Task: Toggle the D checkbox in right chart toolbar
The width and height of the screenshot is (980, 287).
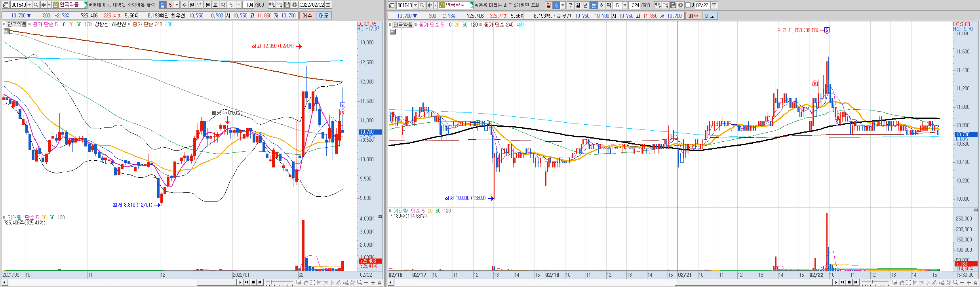Action: 688,5
